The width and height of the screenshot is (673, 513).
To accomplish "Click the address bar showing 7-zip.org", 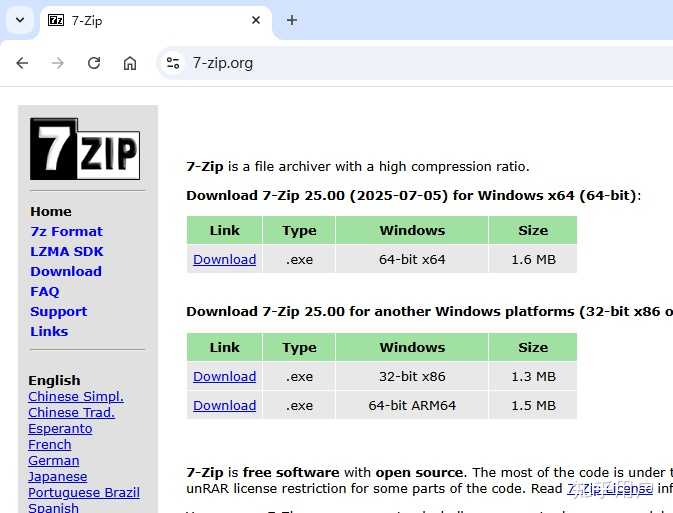I will [415, 63].
